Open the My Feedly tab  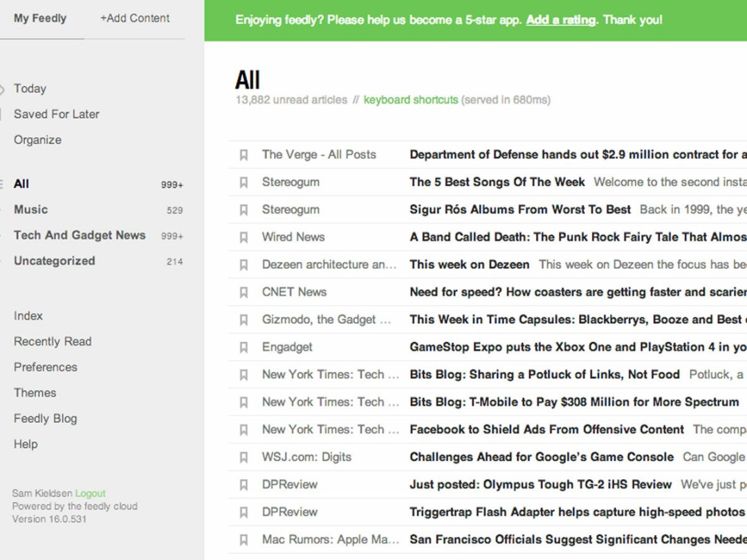[40, 18]
